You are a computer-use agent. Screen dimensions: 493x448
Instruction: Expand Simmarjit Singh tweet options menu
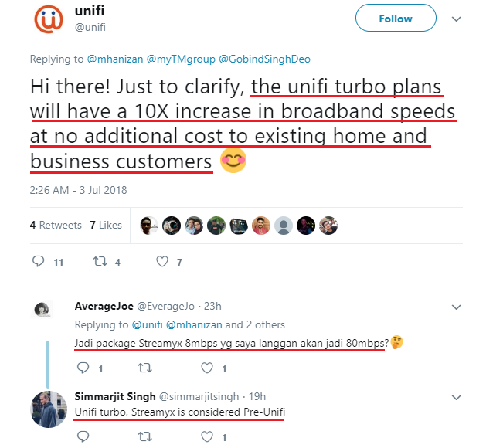[456, 397]
